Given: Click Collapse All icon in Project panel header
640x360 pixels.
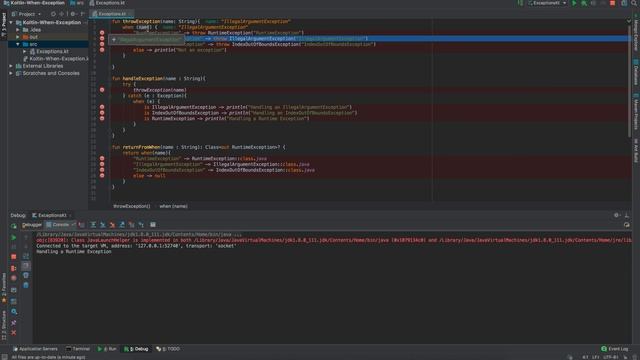Looking at the screenshot, I should pyautogui.click(x=62, y=14).
